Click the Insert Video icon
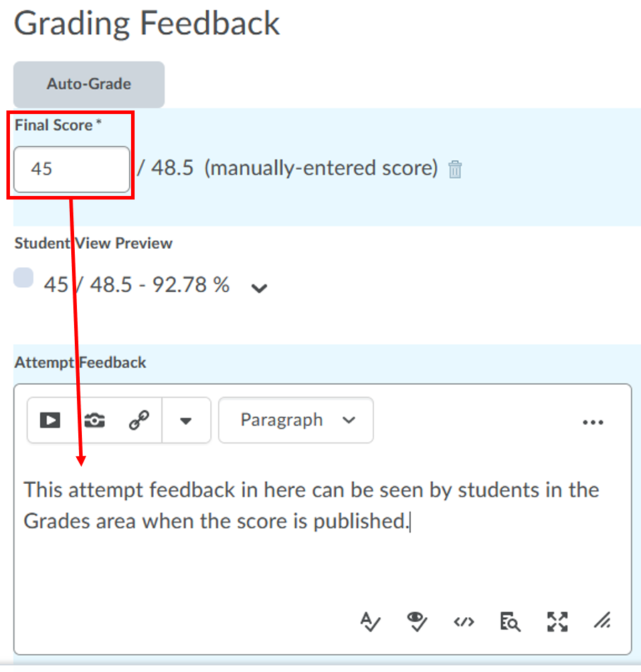641x672 pixels. (49, 420)
